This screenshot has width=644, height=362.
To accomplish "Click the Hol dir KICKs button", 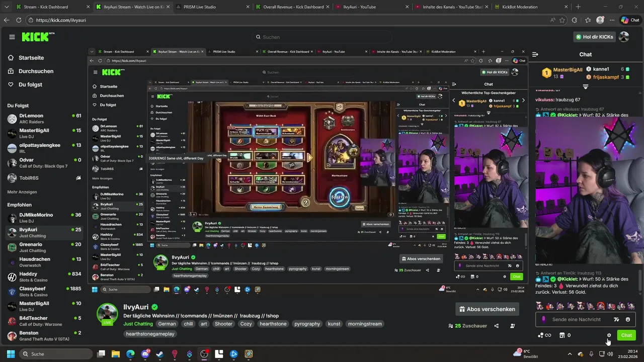I will pyautogui.click(x=595, y=37).
